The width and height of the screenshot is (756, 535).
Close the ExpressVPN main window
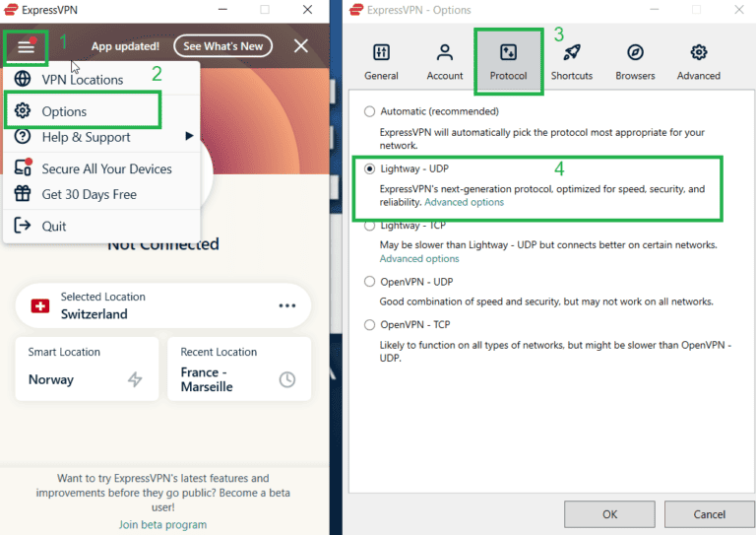pos(307,9)
